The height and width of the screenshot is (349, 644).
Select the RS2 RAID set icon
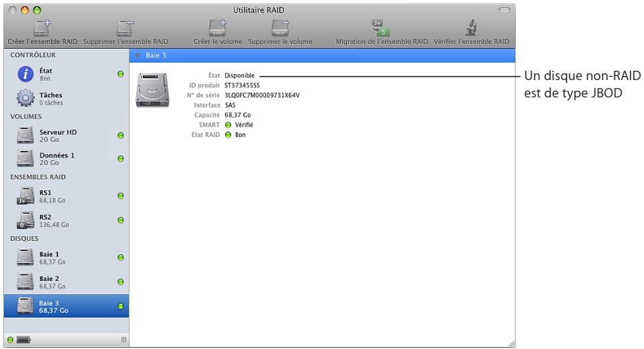click(x=25, y=220)
